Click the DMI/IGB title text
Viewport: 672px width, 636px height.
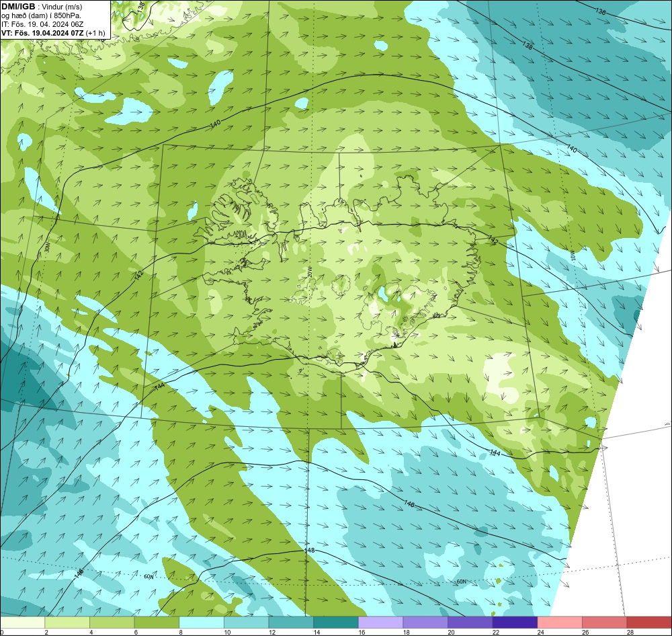pyautogui.click(x=18, y=7)
